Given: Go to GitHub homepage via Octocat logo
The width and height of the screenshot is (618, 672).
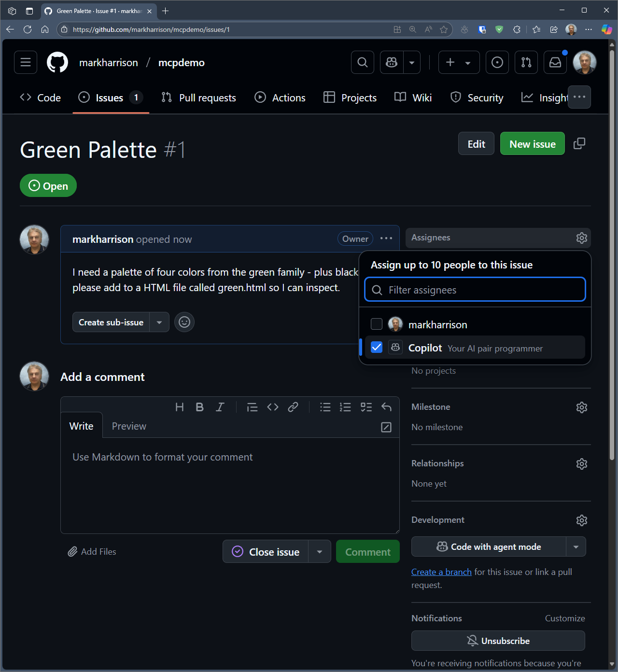Looking at the screenshot, I should pyautogui.click(x=57, y=62).
